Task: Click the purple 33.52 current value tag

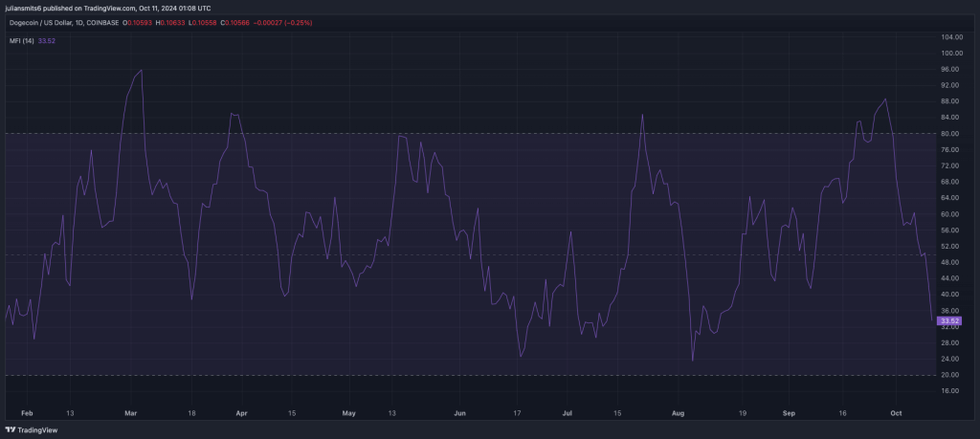Action: pos(949,321)
